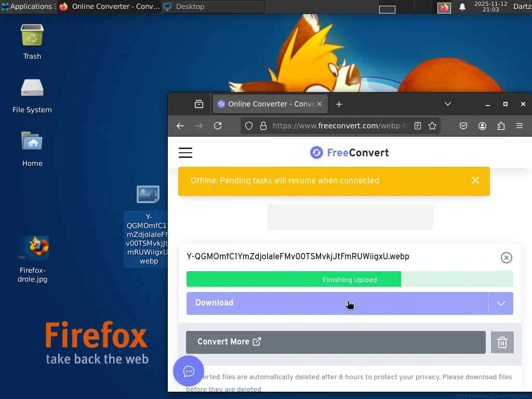Click the site security padlock icon
532x399 pixels.
pos(263,126)
